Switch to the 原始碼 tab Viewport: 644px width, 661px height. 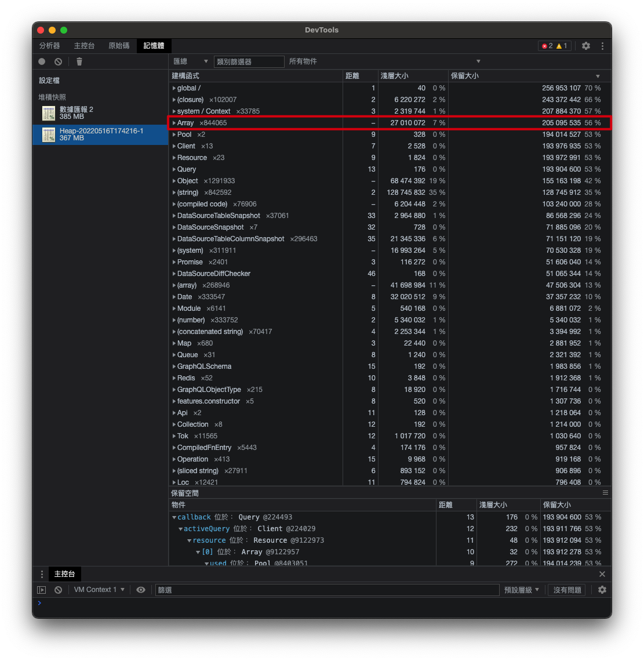coord(119,46)
